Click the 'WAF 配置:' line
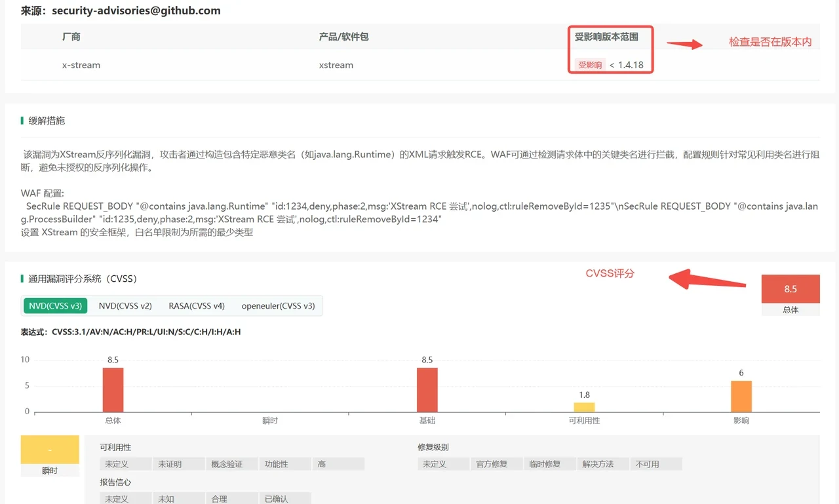839x504 pixels. pos(43,193)
